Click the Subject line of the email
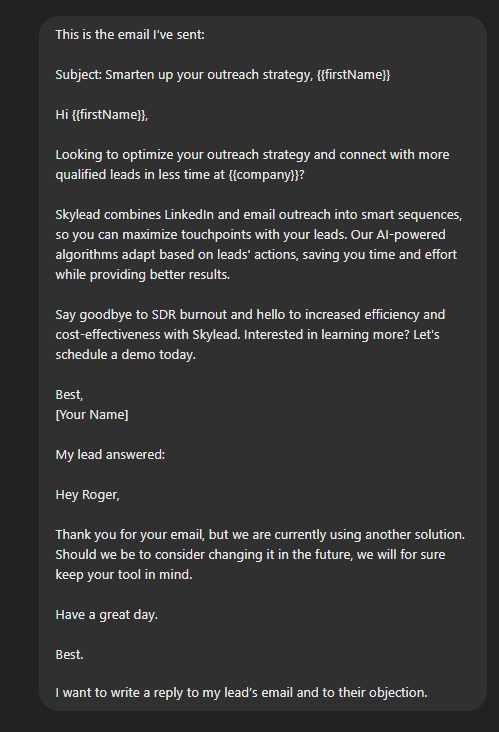Screen dimensions: 499x732 point(223,75)
